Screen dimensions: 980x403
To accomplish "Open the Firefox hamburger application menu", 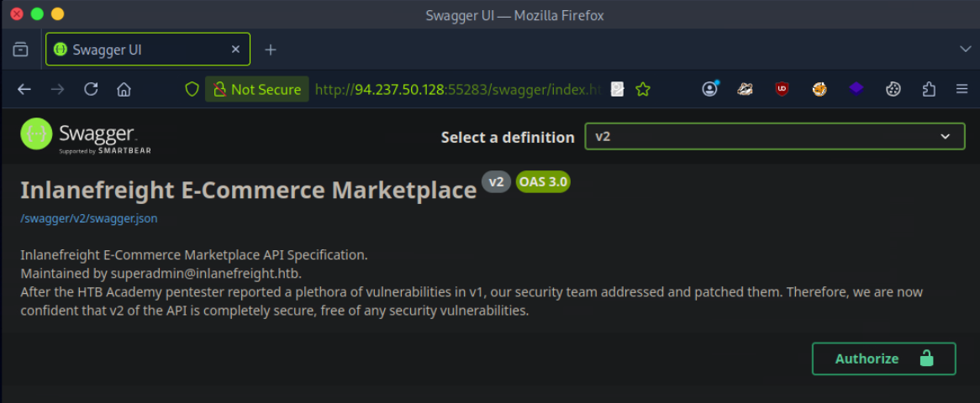I will (x=962, y=89).
